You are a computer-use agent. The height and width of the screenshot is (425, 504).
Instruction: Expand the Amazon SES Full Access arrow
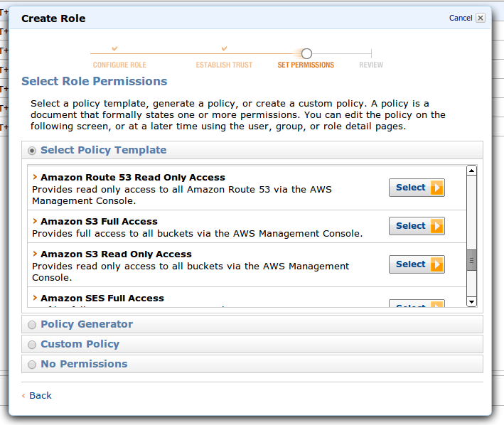[35, 298]
